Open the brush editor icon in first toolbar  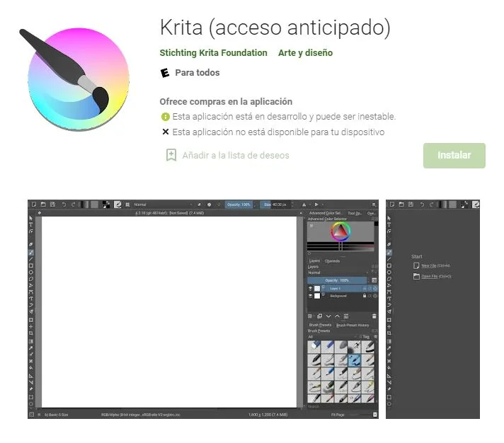pyautogui.click(x=118, y=205)
